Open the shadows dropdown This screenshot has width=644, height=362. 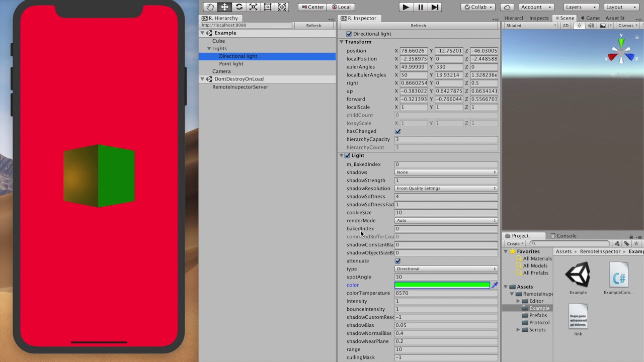tap(446, 172)
